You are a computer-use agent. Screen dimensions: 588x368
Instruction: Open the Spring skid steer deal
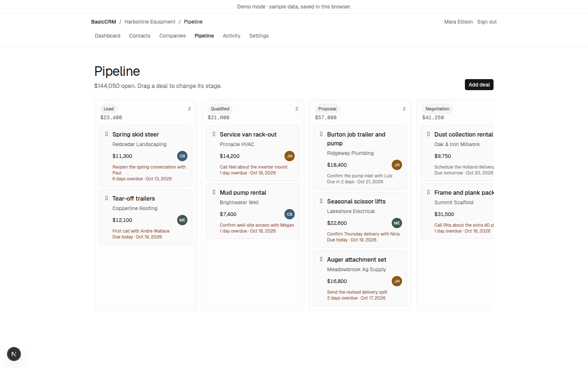[x=136, y=134]
